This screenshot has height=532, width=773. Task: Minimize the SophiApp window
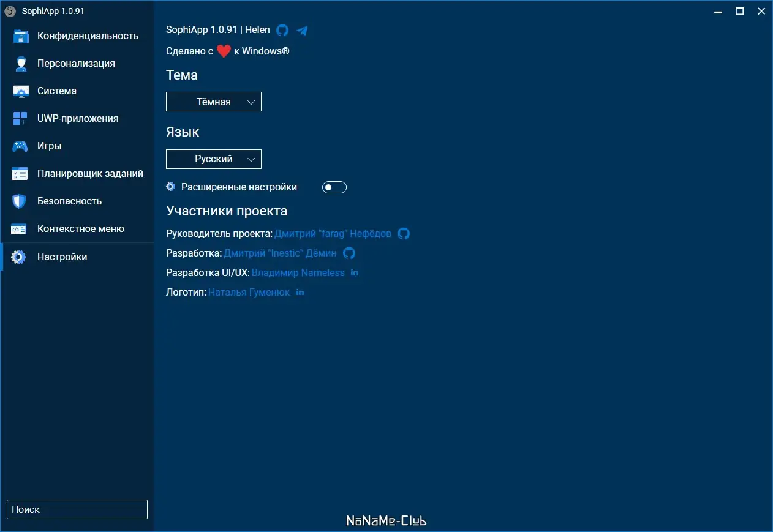click(718, 11)
